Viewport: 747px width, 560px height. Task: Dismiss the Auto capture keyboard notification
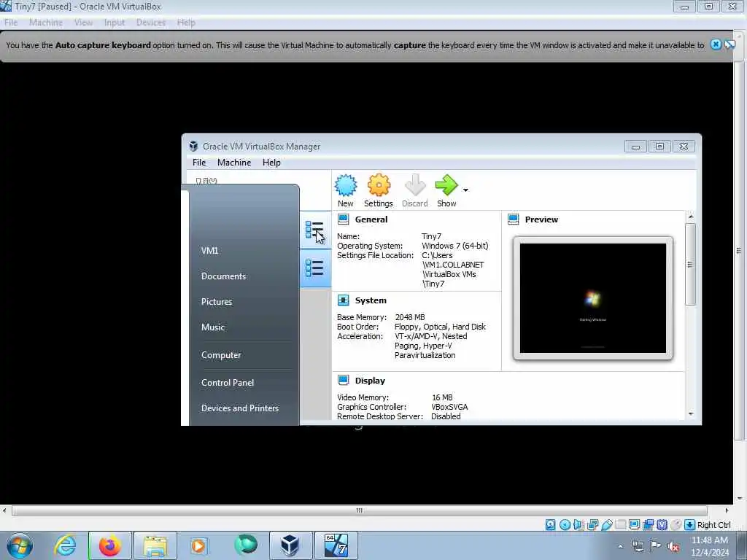(x=716, y=44)
